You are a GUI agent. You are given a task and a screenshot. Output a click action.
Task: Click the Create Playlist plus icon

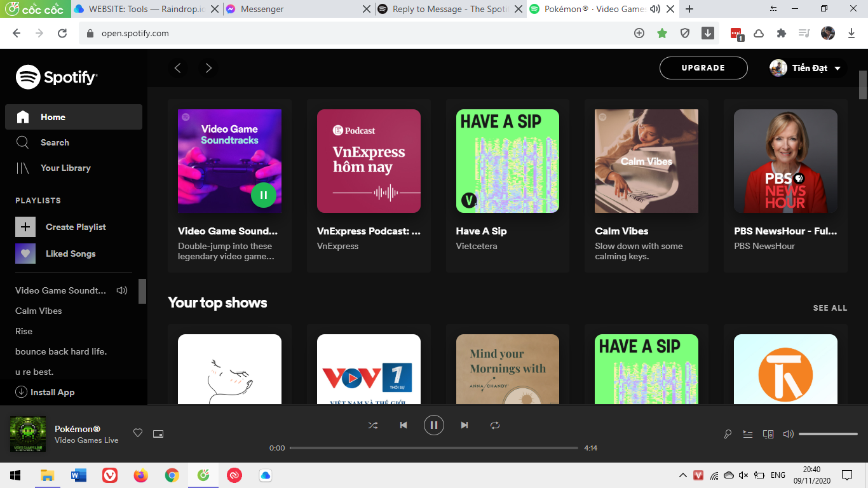coord(25,227)
